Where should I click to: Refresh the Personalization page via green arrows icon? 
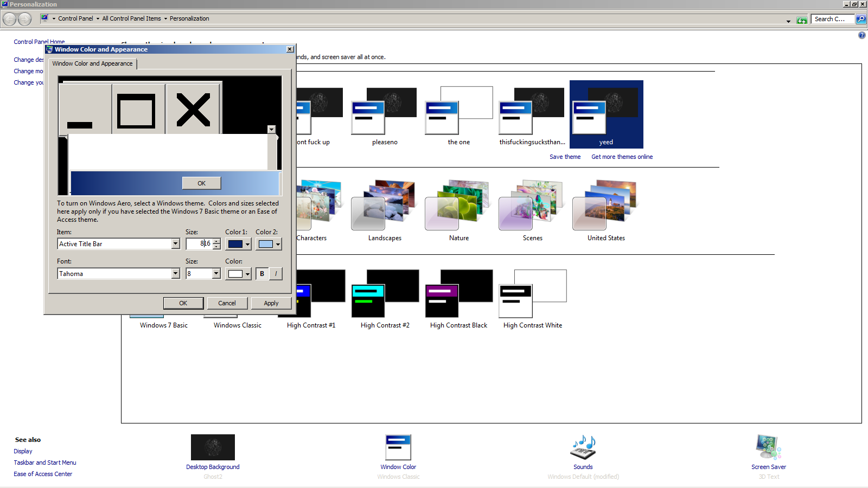[x=802, y=20]
